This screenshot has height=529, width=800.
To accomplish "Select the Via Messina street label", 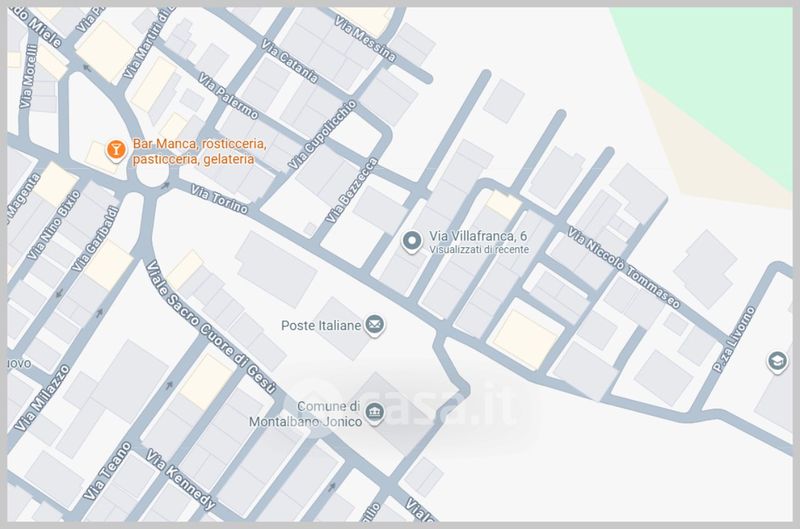I will tap(366, 39).
